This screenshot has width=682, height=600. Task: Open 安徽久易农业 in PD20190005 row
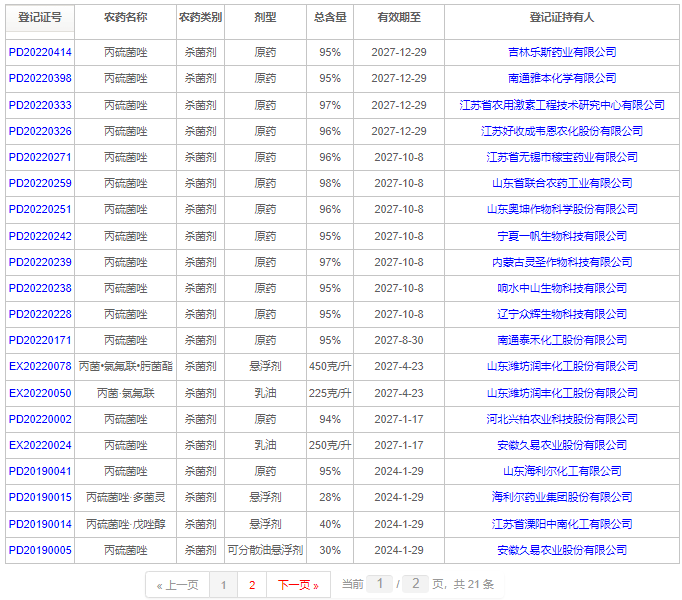[562, 550]
